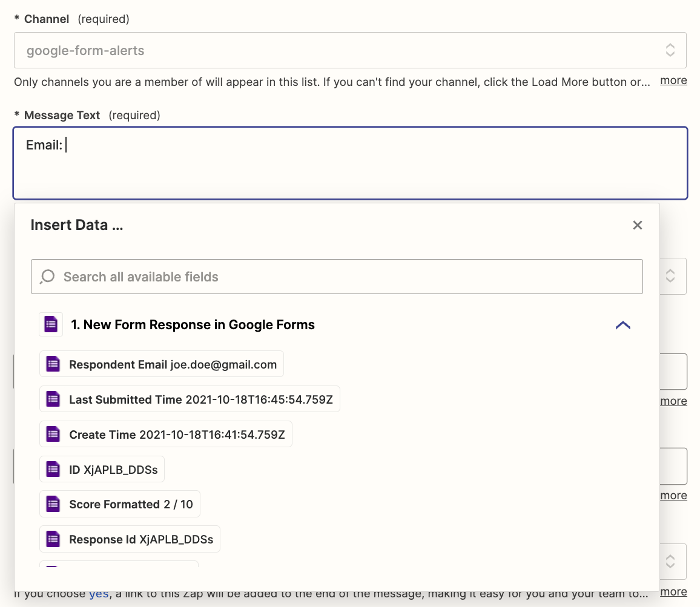The width and height of the screenshot is (700, 607).
Task: Insert Respondent Email joe.doe@gmail.com field
Action: [173, 364]
